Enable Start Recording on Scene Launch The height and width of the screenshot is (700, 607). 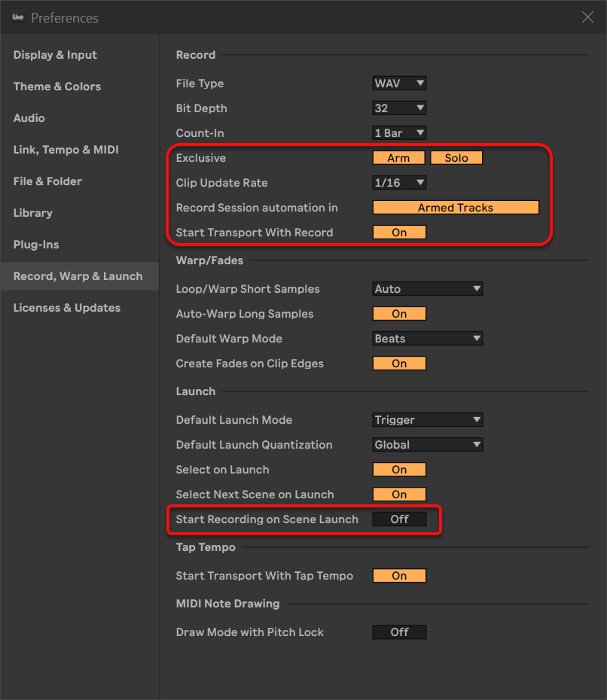(399, 519)
